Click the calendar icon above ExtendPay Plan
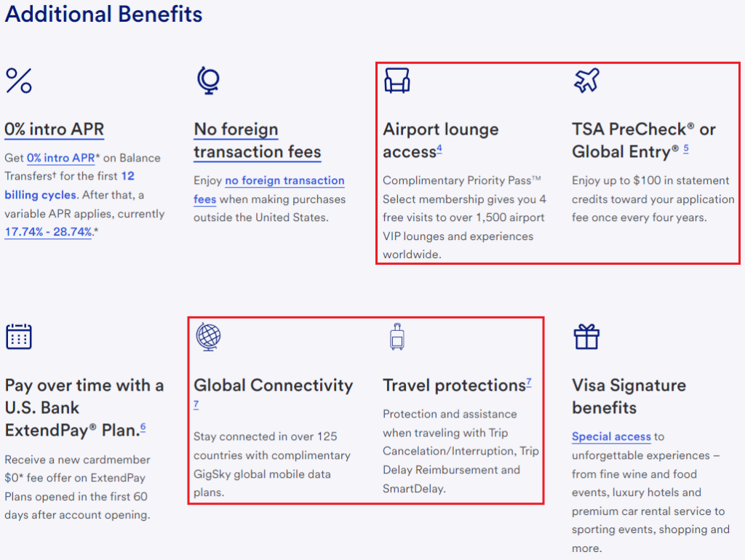The height and width of the screenshot is (560, 745). pyautogui.click(x=19, y=336)
